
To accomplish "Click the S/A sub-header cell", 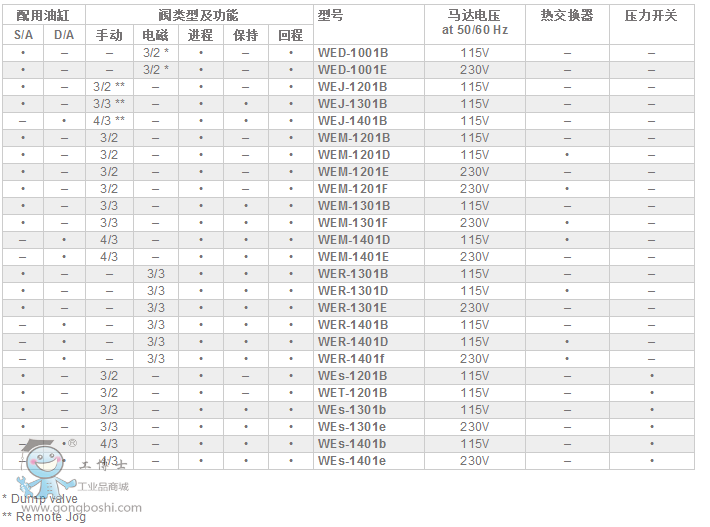I will [23, 35].
